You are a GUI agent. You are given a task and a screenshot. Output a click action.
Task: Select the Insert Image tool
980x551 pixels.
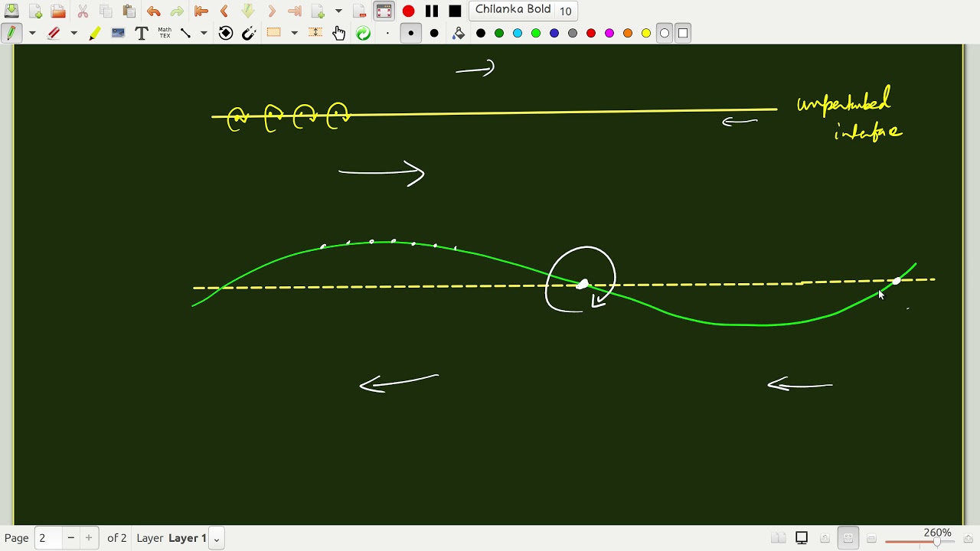(x=118, y=33)
